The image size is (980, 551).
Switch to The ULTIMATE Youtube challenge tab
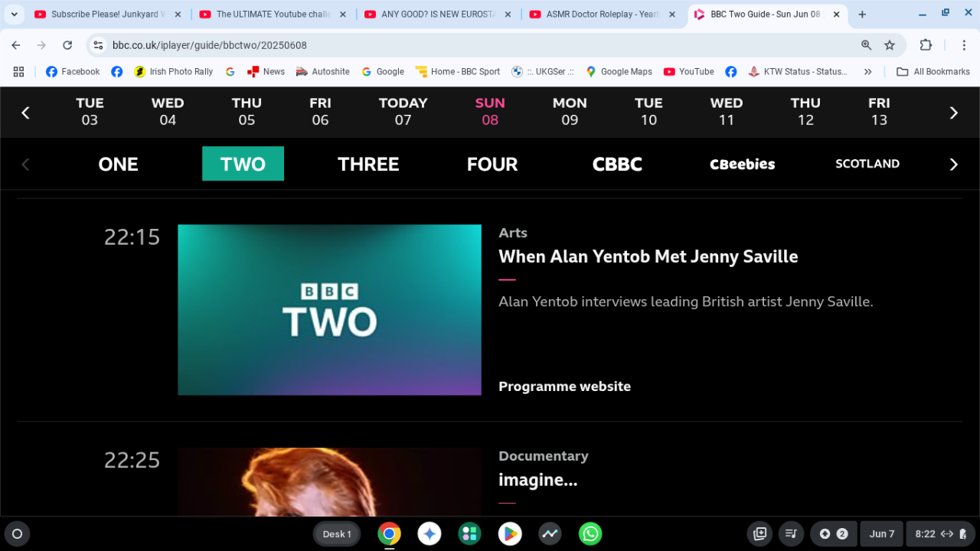(x=273, y=15)
